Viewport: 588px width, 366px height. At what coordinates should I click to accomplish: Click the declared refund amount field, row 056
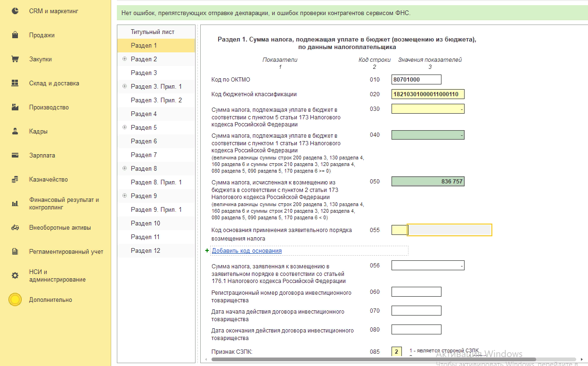pos(428,266)
